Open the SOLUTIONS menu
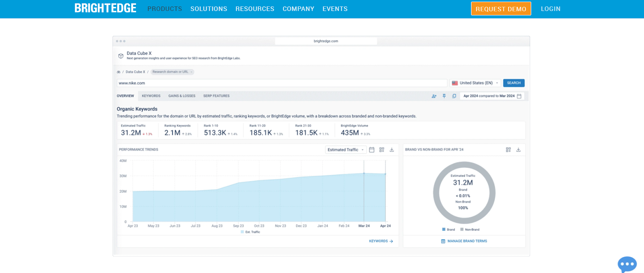644x273 pixels. [x=209, y=9]
